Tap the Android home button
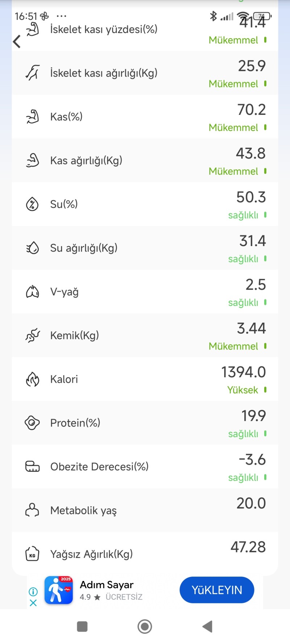 145,626
